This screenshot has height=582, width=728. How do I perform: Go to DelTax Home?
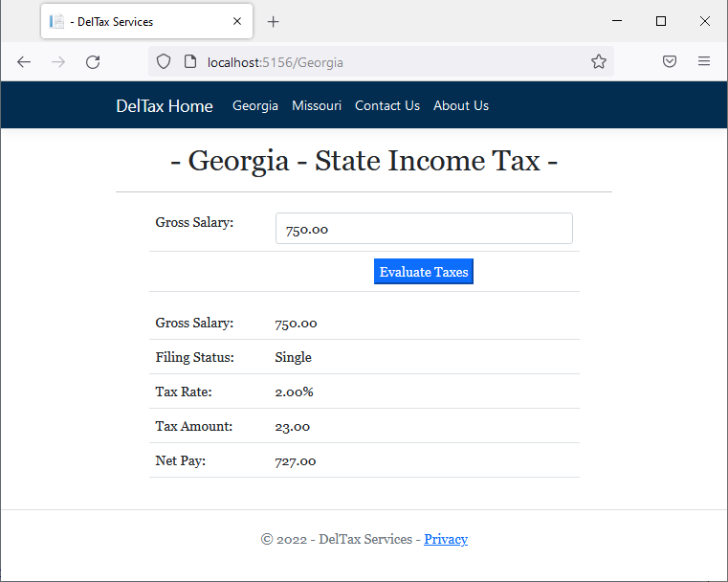165,106
